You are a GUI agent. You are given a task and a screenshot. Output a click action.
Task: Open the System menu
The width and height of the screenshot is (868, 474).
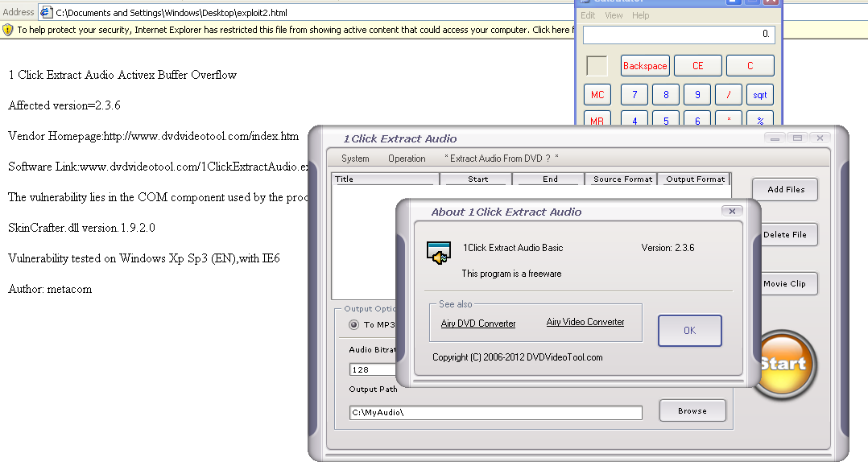[x=355, y=159]
